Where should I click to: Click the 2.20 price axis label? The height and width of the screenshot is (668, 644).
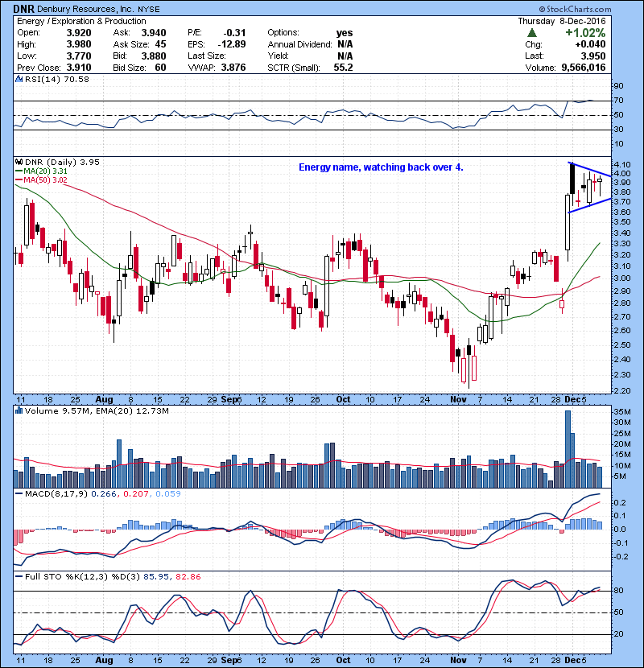(623, 390)
